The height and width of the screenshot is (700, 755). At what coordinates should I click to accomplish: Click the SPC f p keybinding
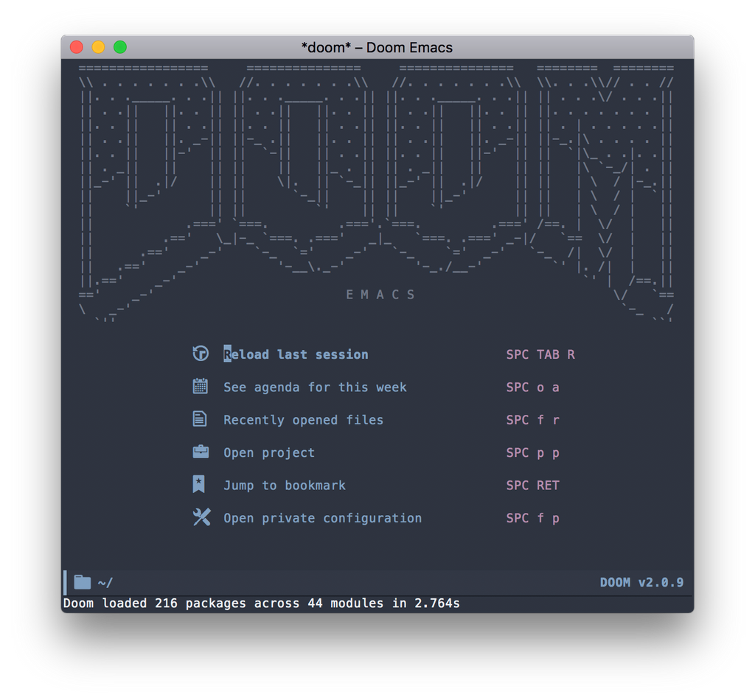532,518
